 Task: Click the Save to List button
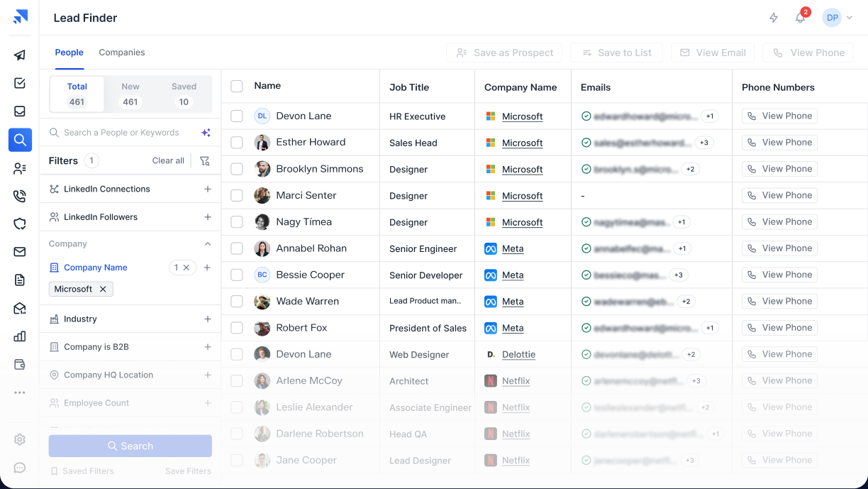pos(616,53)
